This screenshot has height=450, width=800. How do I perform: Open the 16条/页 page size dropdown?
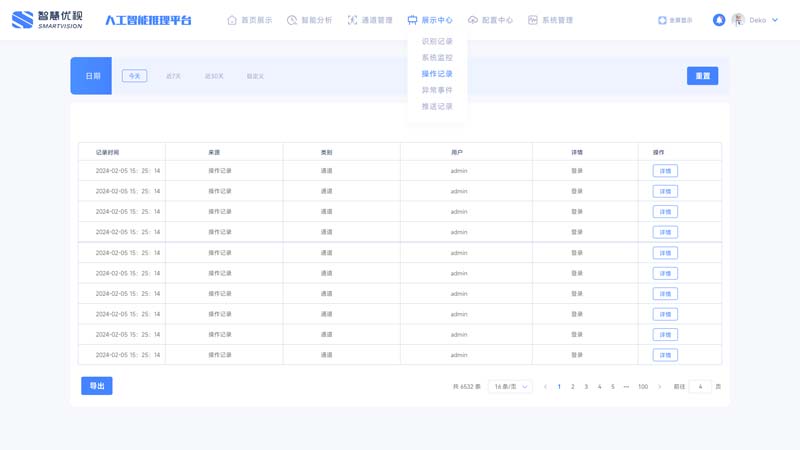(510, 387)
